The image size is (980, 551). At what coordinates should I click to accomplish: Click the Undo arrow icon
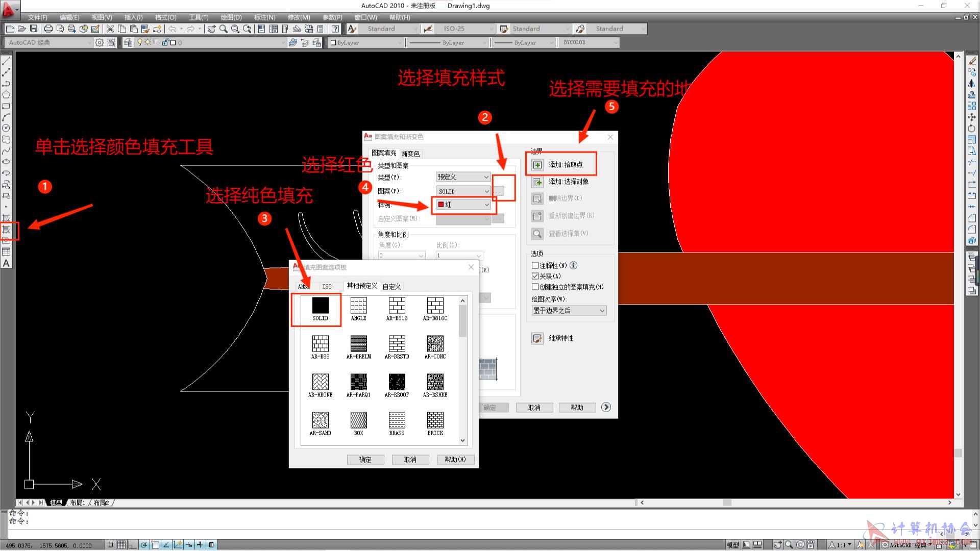(173, 29)
